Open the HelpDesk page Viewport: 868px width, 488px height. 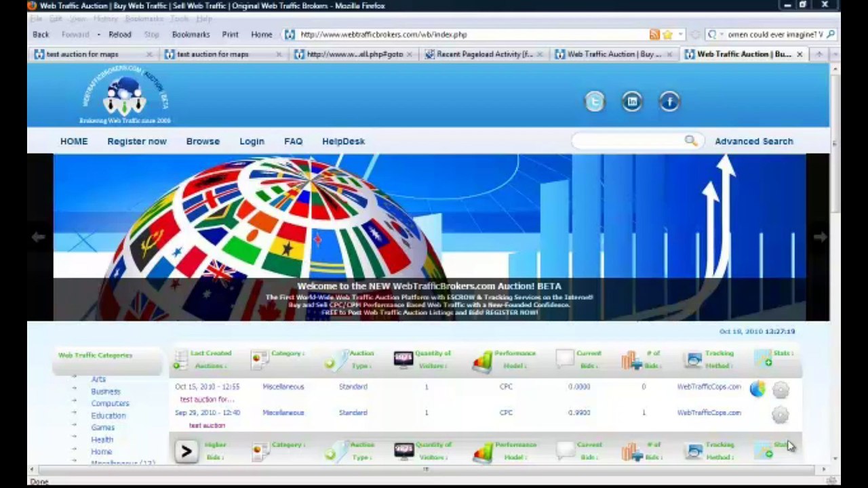click(x=343, y=141)
